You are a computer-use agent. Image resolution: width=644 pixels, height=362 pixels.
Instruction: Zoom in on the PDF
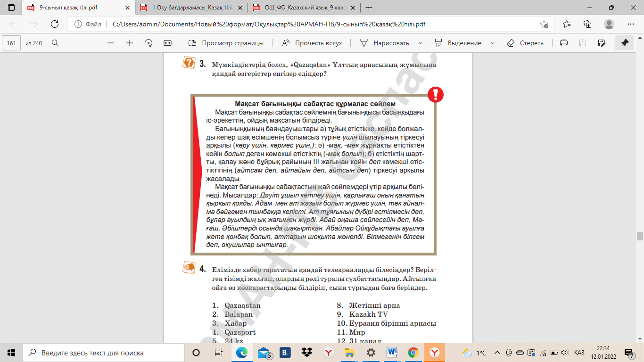(130, 43)
